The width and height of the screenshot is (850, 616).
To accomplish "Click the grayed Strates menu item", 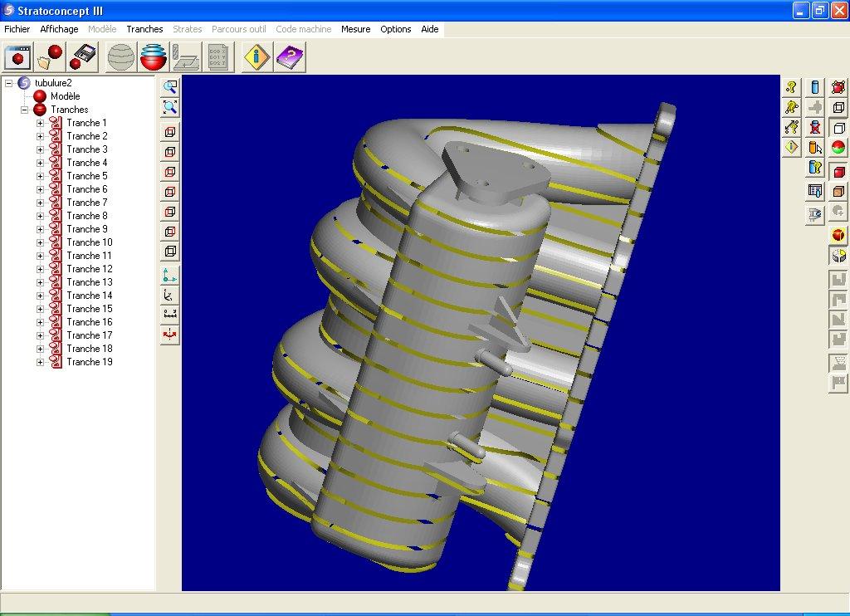I will tap(187, 29).
